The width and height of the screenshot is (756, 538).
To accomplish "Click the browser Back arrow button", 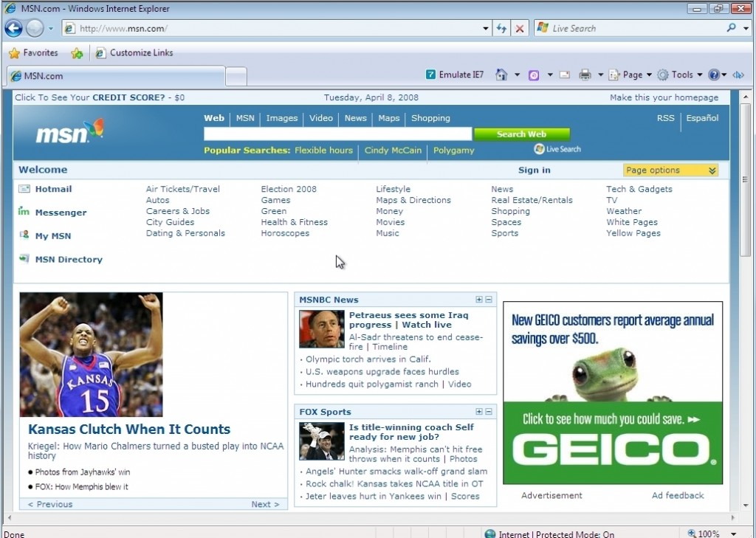I will [13, 29].
